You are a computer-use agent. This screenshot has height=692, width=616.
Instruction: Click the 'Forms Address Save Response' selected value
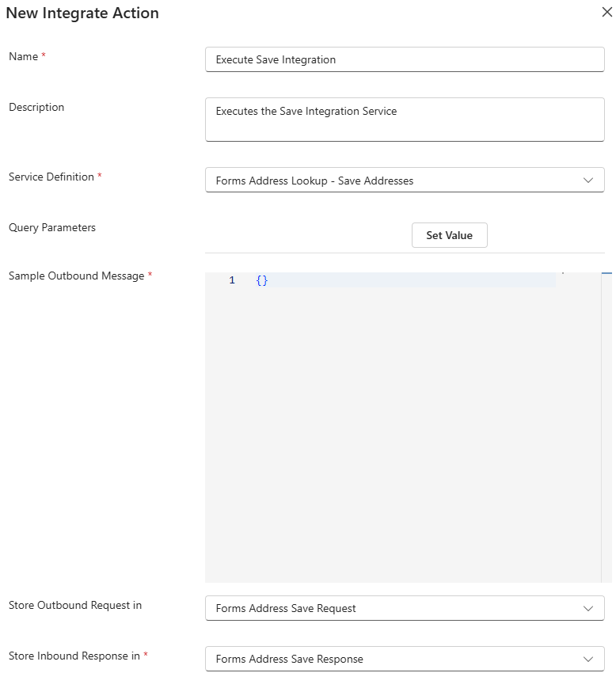pos(289,659)
